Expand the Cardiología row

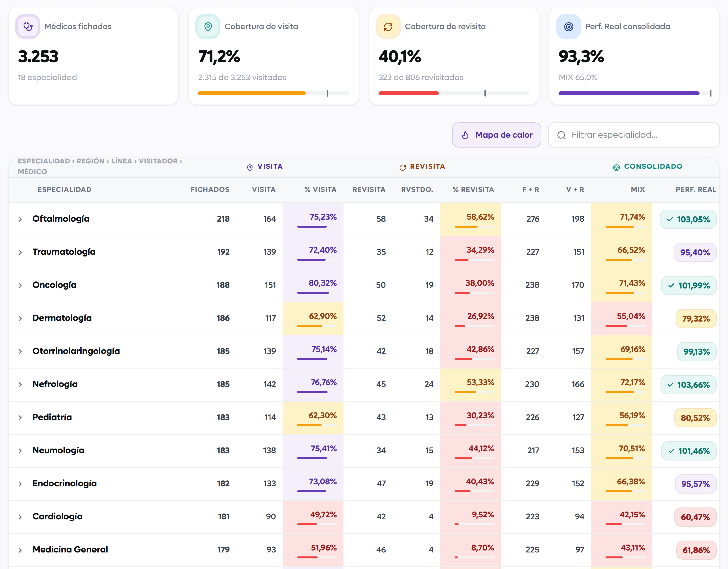tap(20, 517)
